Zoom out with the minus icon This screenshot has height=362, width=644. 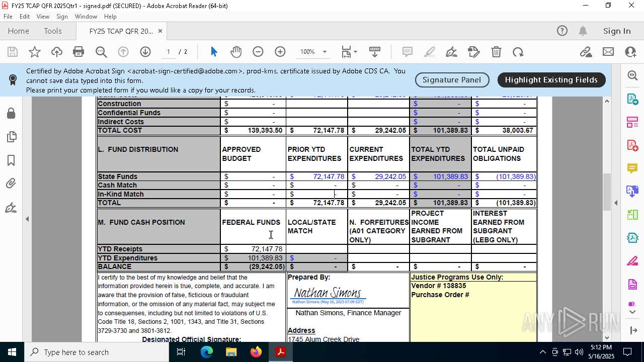pos(258,52)
